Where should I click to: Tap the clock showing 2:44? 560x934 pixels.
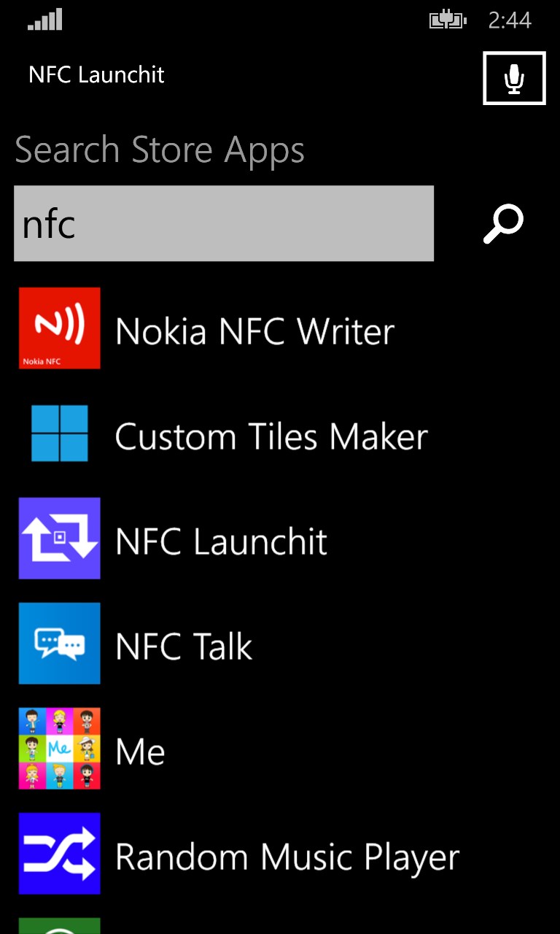[510, 20]
